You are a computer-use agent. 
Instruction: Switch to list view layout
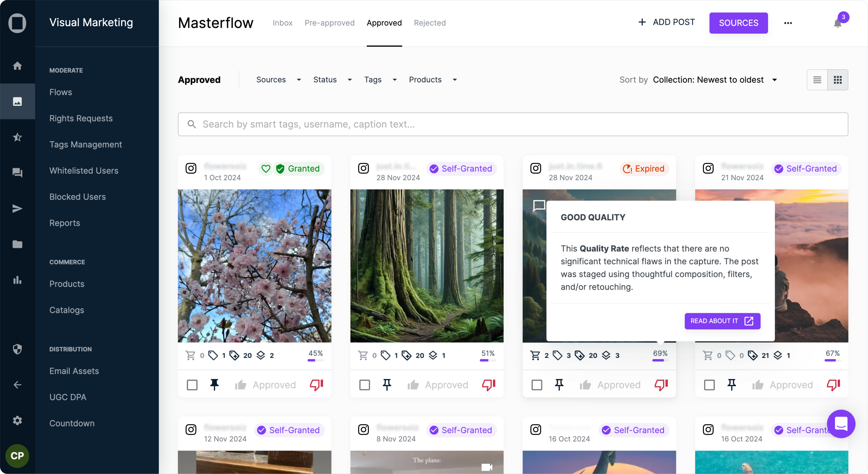point(817,80)
